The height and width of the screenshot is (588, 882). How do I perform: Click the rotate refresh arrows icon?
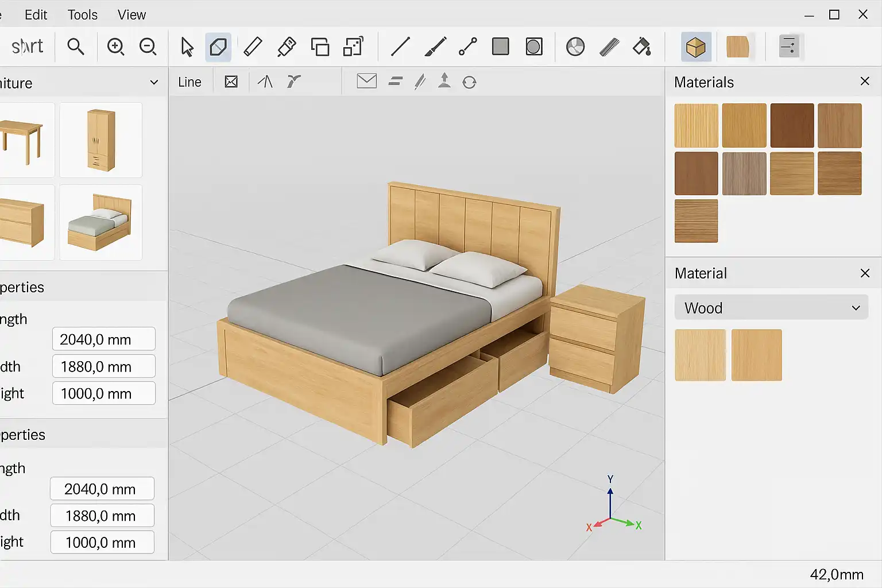point(469,82)
